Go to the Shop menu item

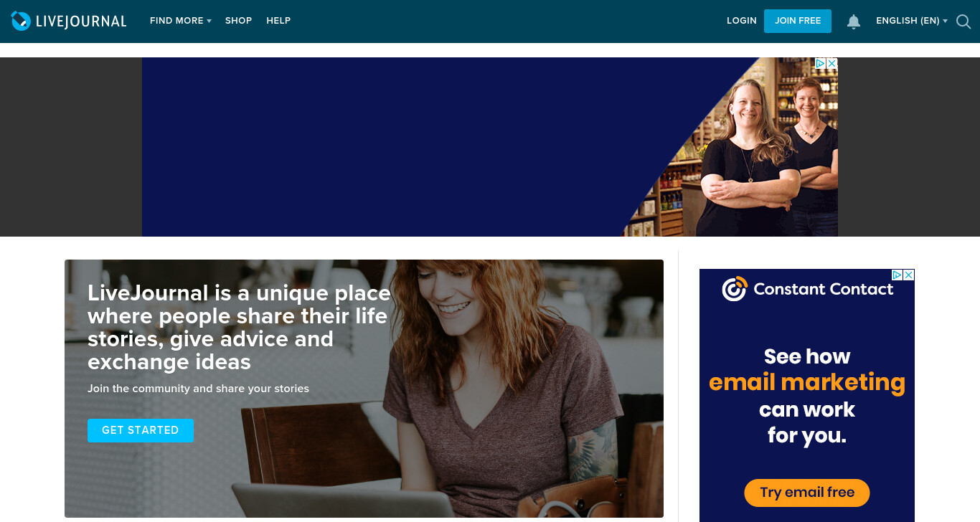pyautogui.click(x=238, y=21)
